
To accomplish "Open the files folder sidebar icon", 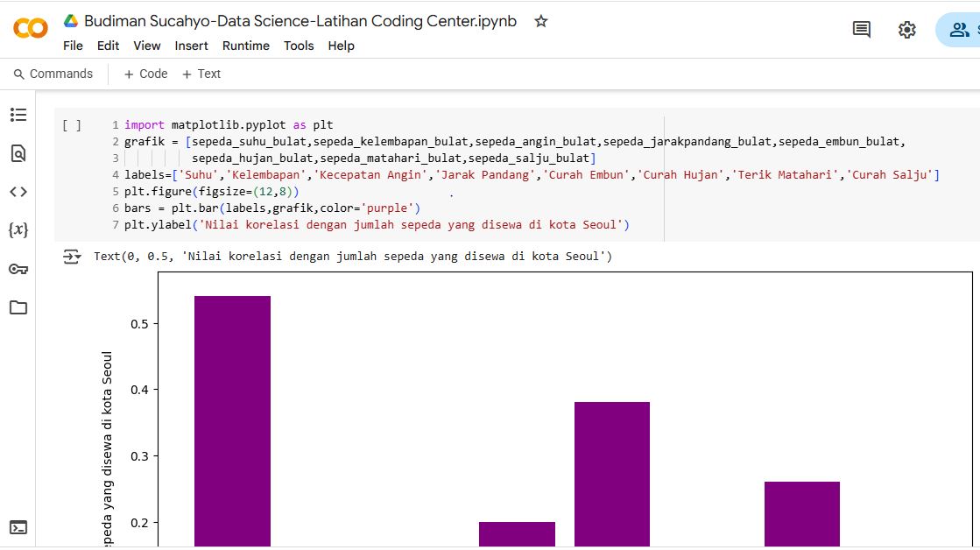I will (18, 307).
